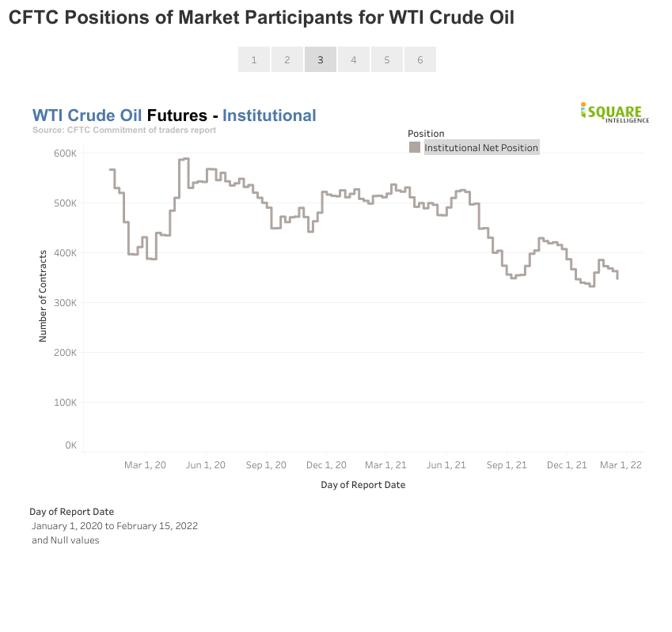Click the Day of Report Date axis title

pos(363,485)
